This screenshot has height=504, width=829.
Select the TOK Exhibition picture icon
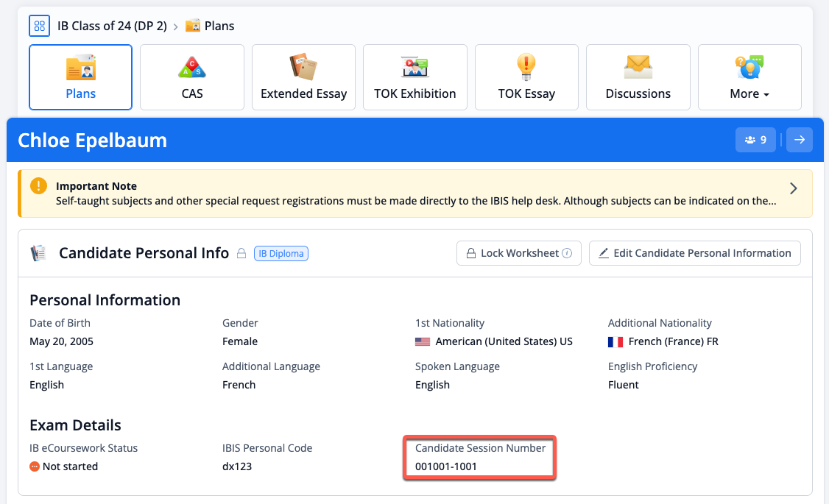coord(415,66)
